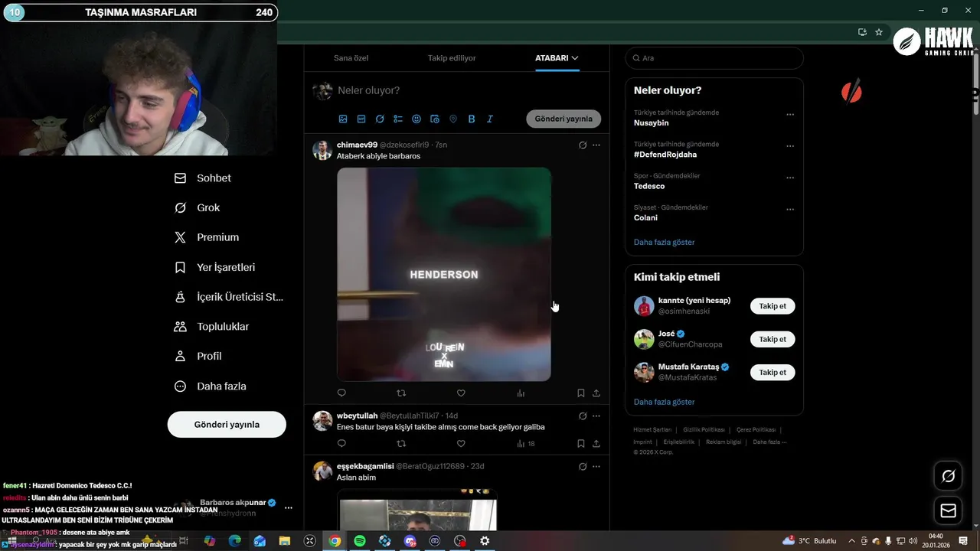
Task: Bookmark chimaev99's post
Action: [581, 393]
